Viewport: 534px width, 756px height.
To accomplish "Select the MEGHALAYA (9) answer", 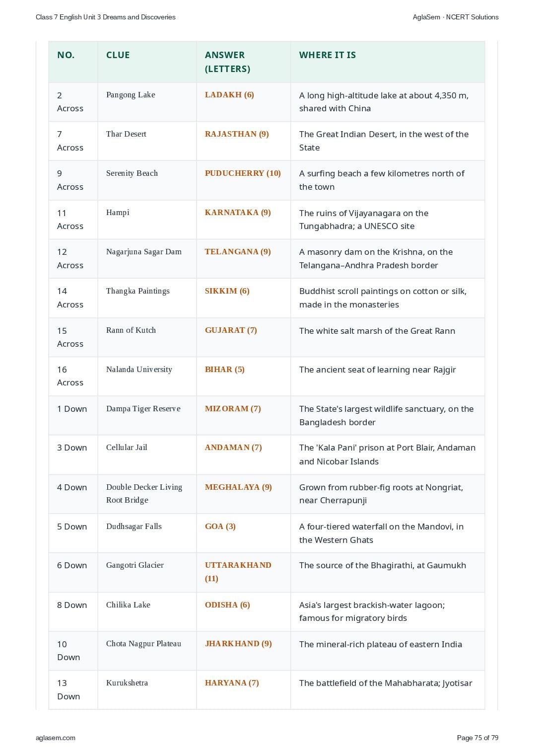I will point(238,487).
